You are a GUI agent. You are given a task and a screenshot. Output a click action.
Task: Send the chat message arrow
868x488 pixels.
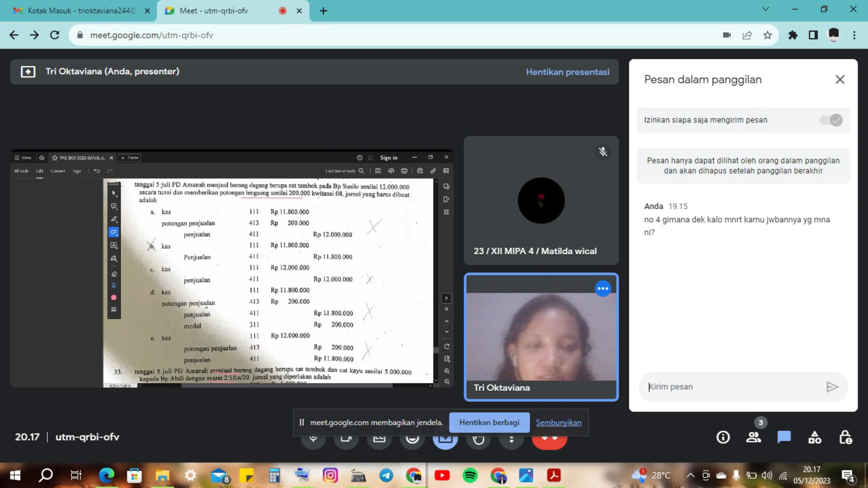pos(832,387)
